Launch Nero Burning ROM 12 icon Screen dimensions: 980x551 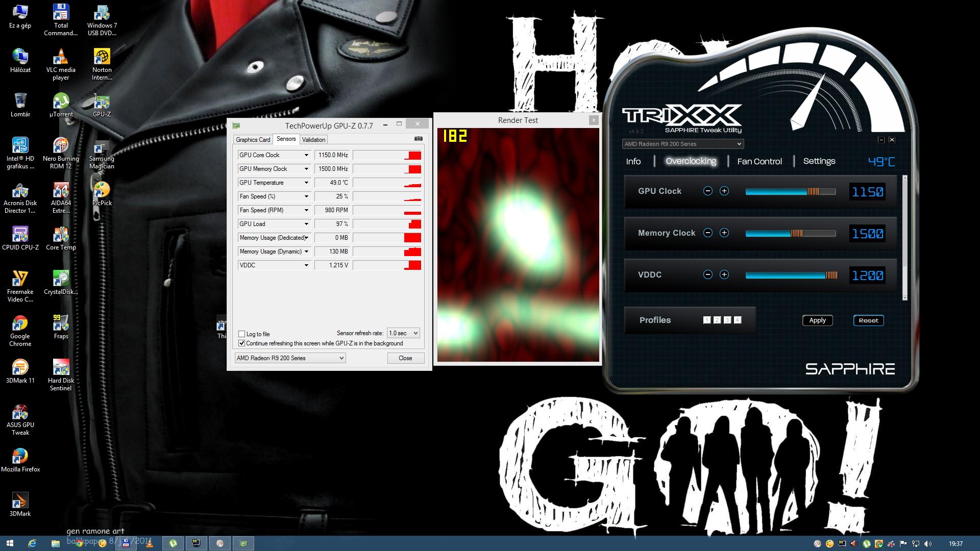pyautogui.click(x=61, y=154)
